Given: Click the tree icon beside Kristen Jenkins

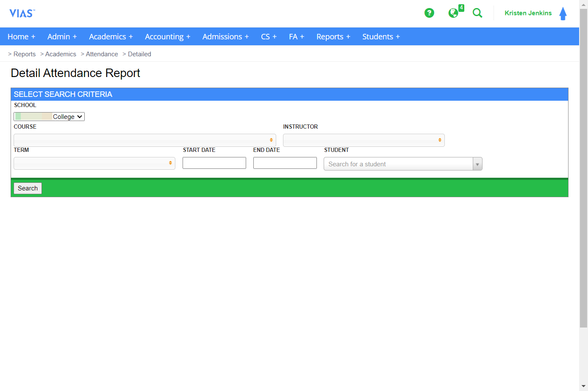Looking at the screenshot, I should [563, 13].
